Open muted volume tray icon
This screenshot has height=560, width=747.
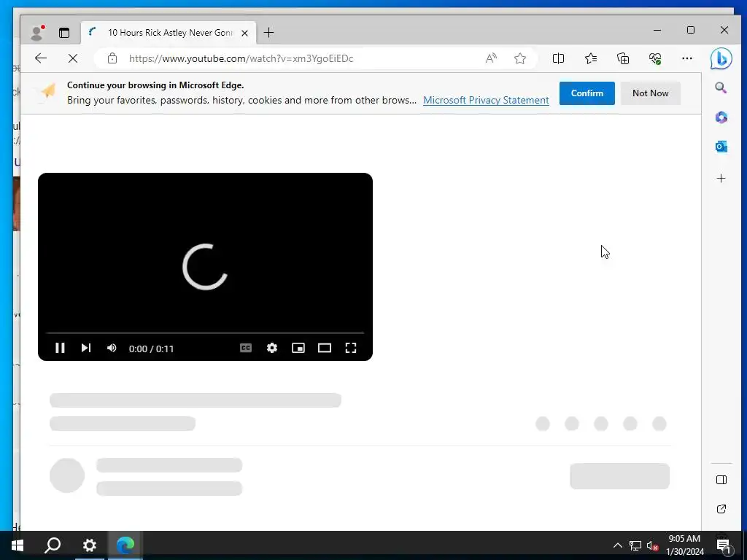(x=652, y=545)
